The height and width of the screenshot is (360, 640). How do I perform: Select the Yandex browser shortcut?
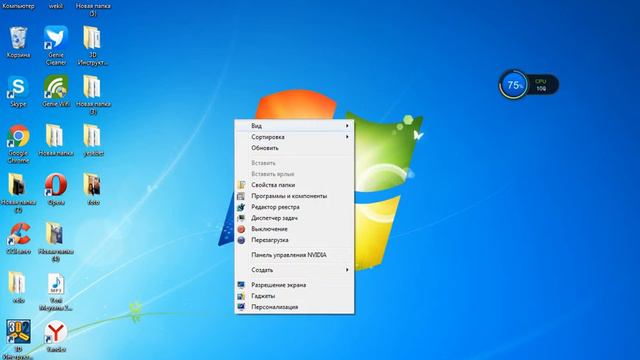pyautogui.click(x=56, y=332)
